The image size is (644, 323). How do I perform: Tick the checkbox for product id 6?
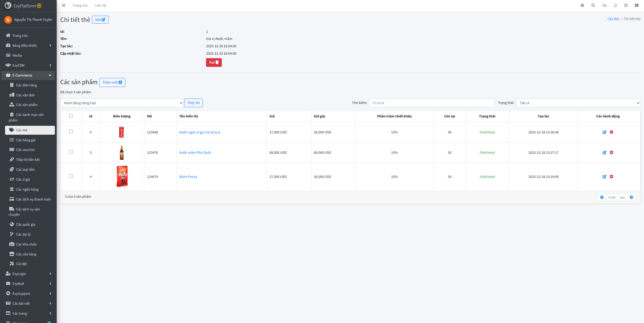71,131
